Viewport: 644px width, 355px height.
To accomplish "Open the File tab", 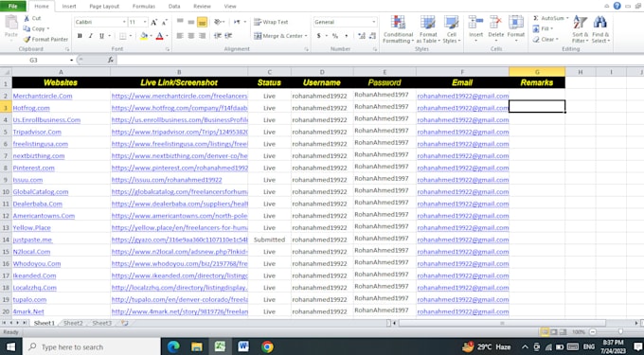I will [x=13, y=7].
